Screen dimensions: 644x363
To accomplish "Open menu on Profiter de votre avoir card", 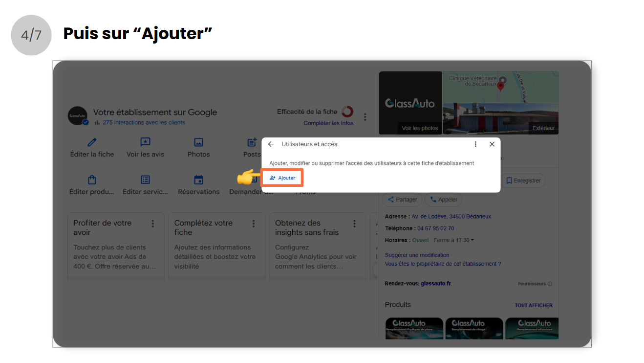I will point(153,224).
